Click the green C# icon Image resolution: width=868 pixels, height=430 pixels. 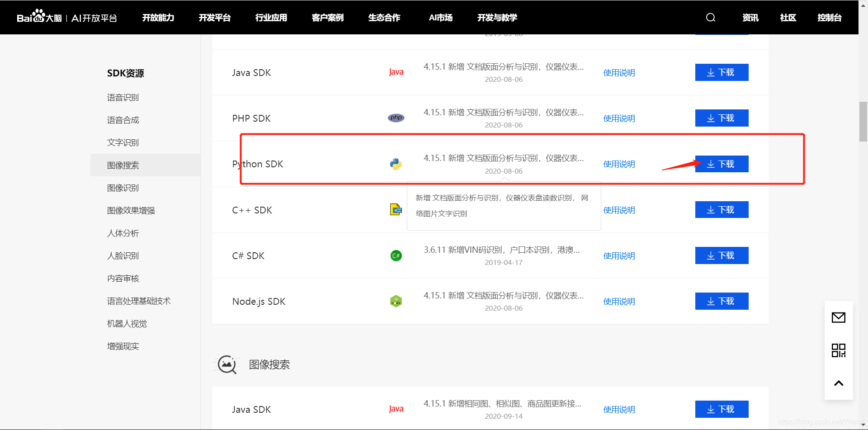pyautogui.click(x=396, y=256)
